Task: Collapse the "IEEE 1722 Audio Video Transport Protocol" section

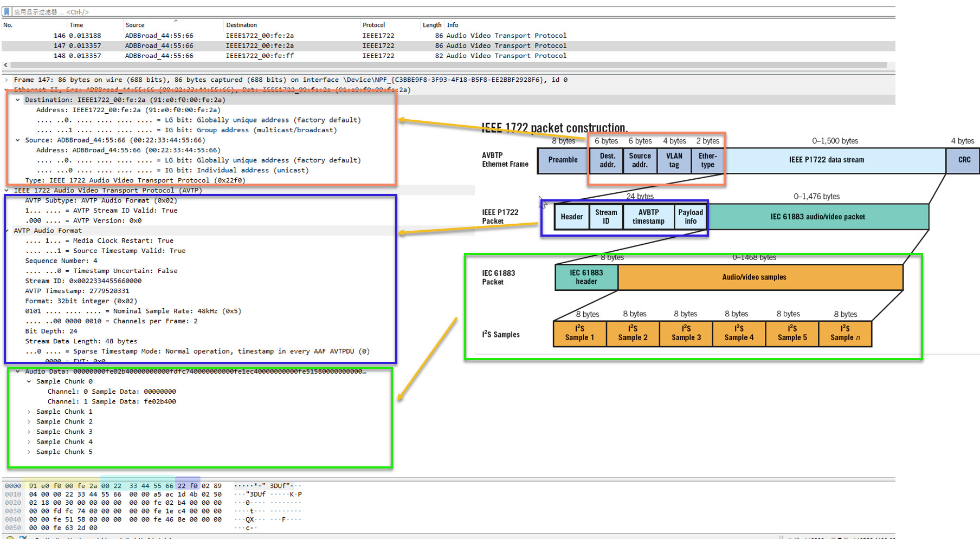Action: (x=5, y=190)
